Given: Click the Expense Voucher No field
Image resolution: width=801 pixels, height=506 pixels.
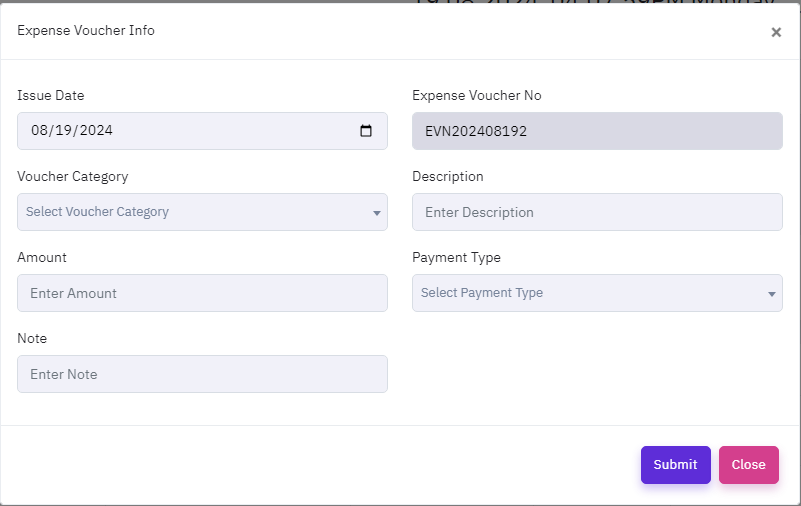Looking at the screenshot, I should coord(597,131).
